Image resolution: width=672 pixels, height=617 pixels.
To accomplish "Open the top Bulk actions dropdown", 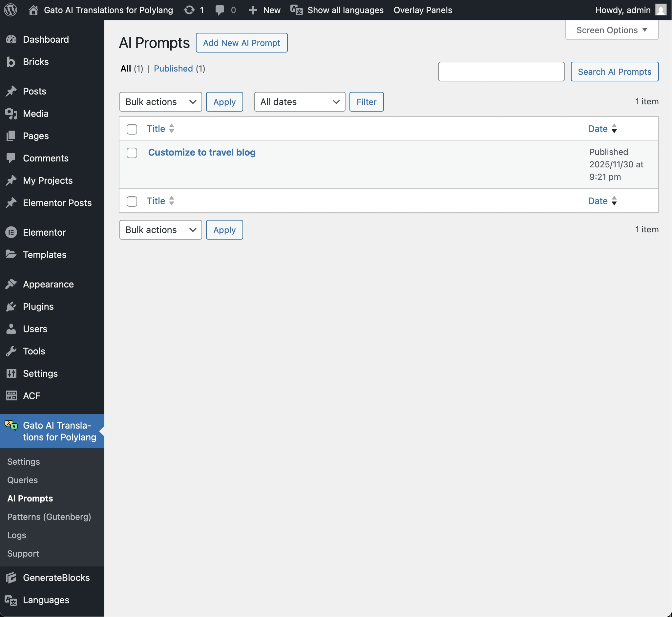I will (160, 102).
